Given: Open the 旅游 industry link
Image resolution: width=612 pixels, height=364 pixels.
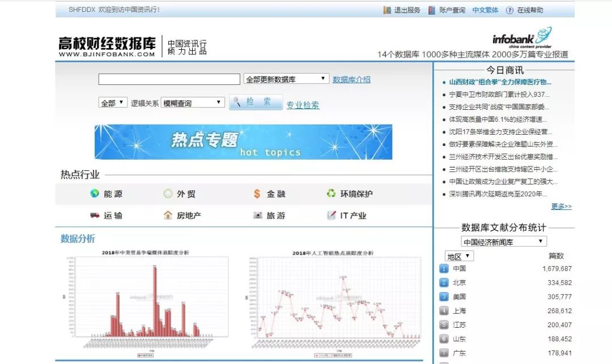Looking at the screenshot, I should [x=276, y=216].
